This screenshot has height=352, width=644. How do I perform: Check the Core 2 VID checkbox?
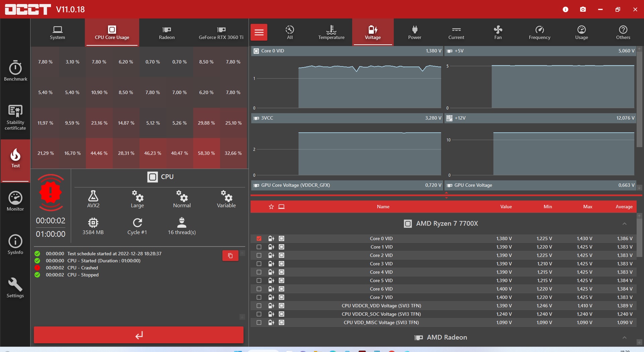pos(259,255)
